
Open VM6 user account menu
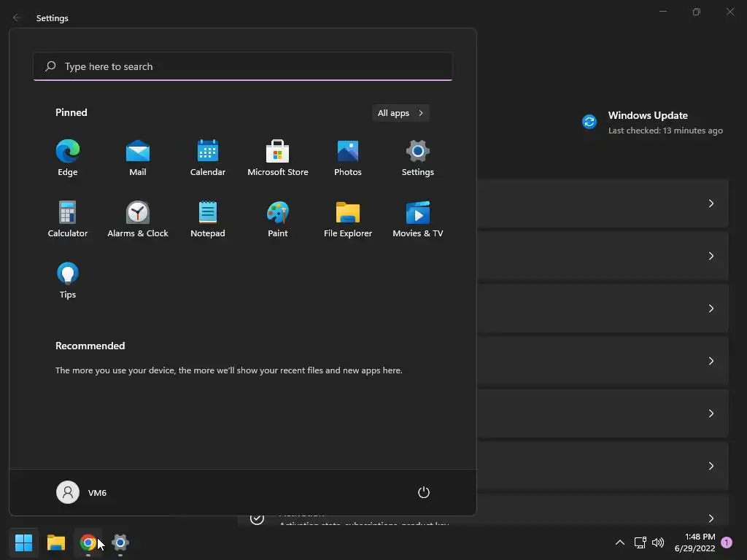tap(82, 492)
